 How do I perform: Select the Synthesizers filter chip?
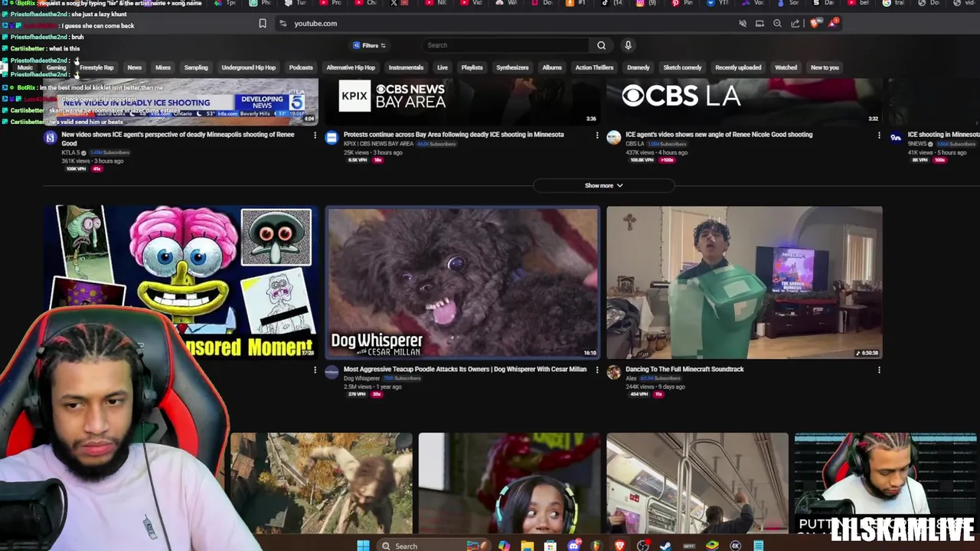pos(512,67)
